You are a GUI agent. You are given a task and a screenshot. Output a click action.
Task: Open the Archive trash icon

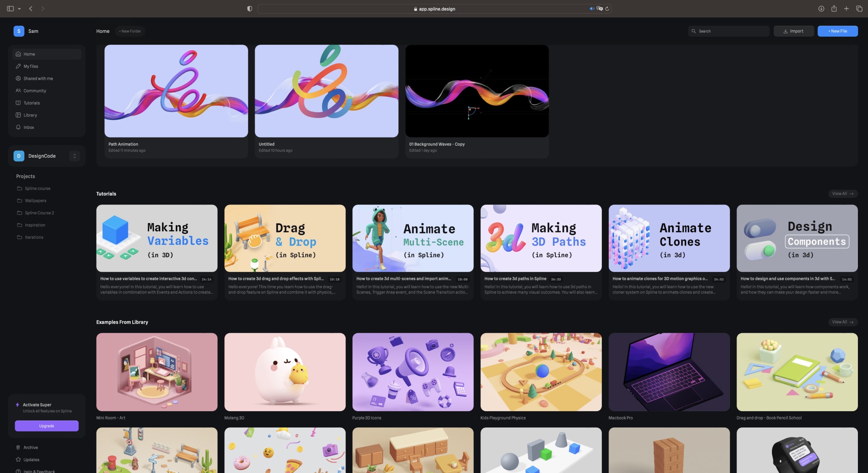click(18, 448)
